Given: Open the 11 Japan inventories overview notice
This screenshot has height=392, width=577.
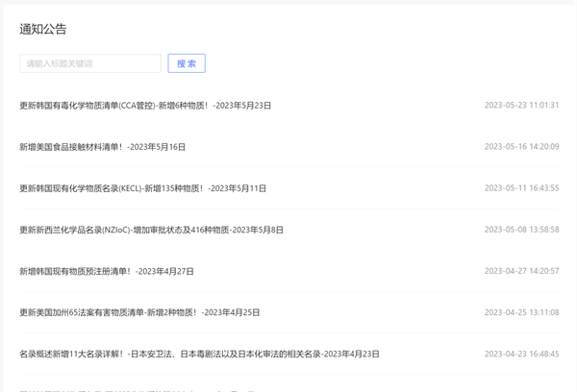Looking at the screenshot, I should click(x=199, y=354).
